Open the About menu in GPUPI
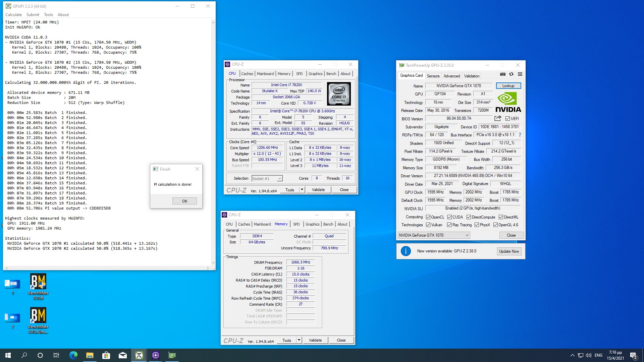The width and height of the screenshot is (644, 362). (63, 15)
